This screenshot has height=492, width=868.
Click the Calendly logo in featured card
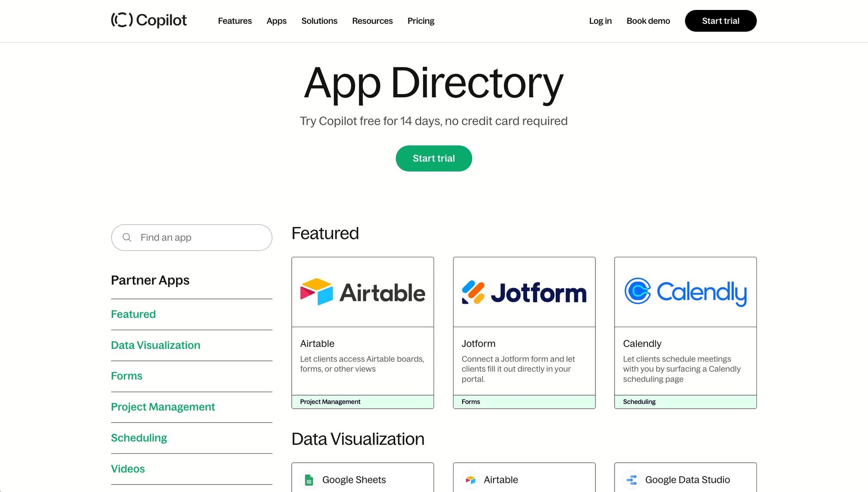(x=685, y=292)
